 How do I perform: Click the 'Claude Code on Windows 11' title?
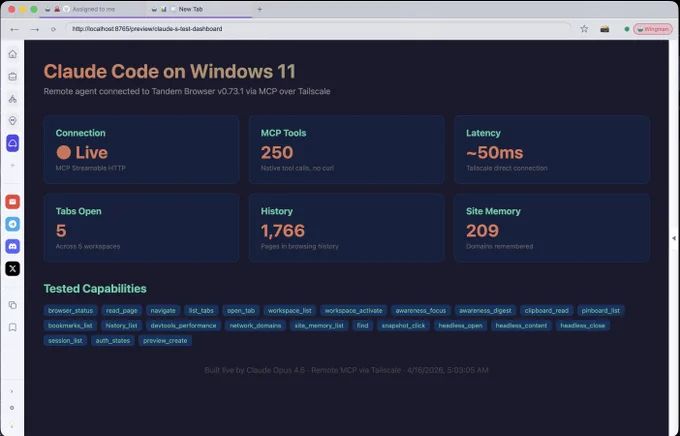pyautogui.click(x=170, y=71)
